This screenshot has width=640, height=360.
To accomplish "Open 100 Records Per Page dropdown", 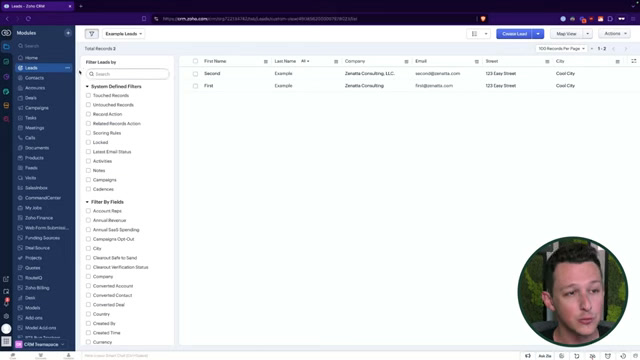I will tap(561, 49).
